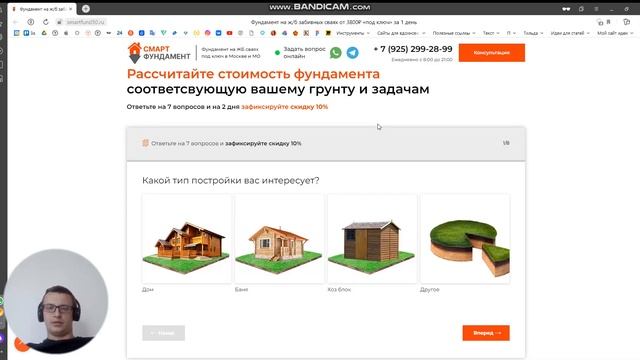Expand the Полезные ссылки bookmarks folder

point(454,33)
